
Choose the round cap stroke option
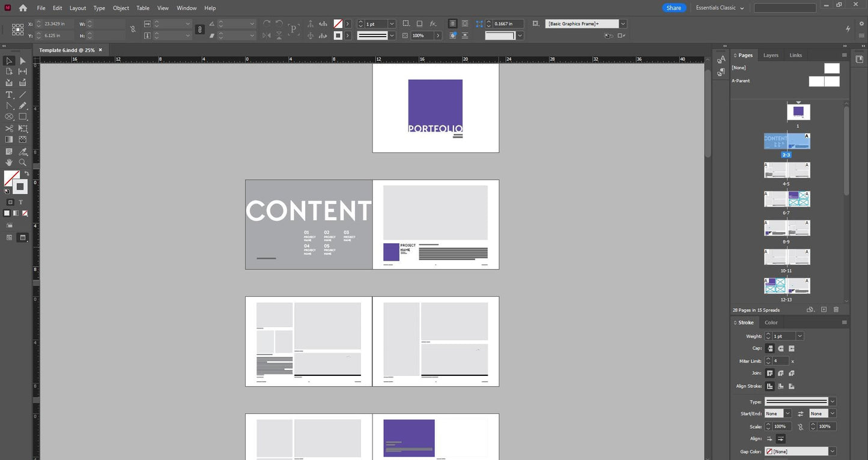(x=781, y=348)
